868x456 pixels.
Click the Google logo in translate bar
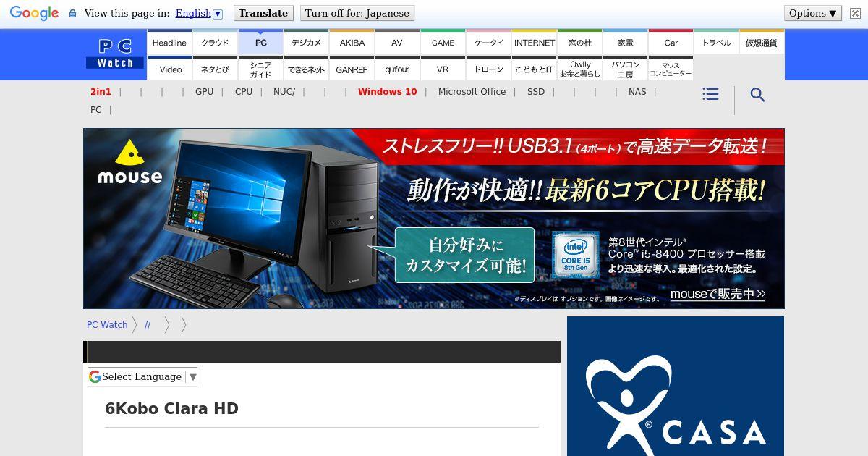[x=34, y=13]
